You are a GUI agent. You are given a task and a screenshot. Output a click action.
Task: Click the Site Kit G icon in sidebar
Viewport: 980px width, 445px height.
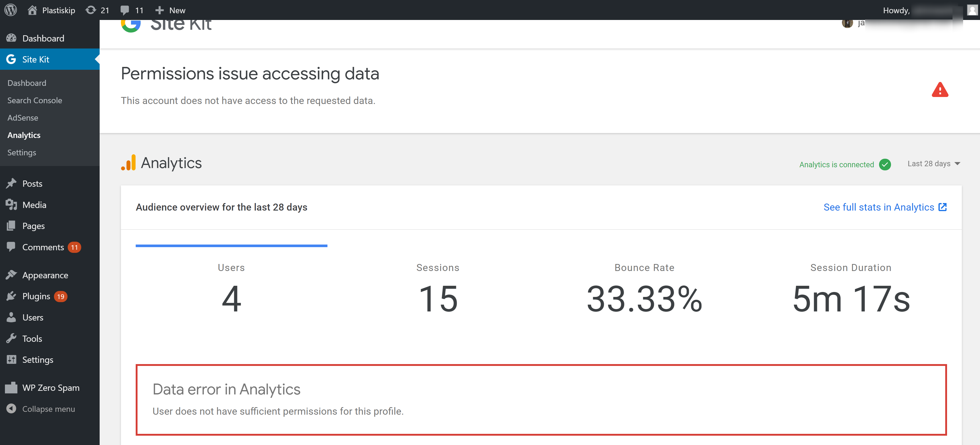11,59
